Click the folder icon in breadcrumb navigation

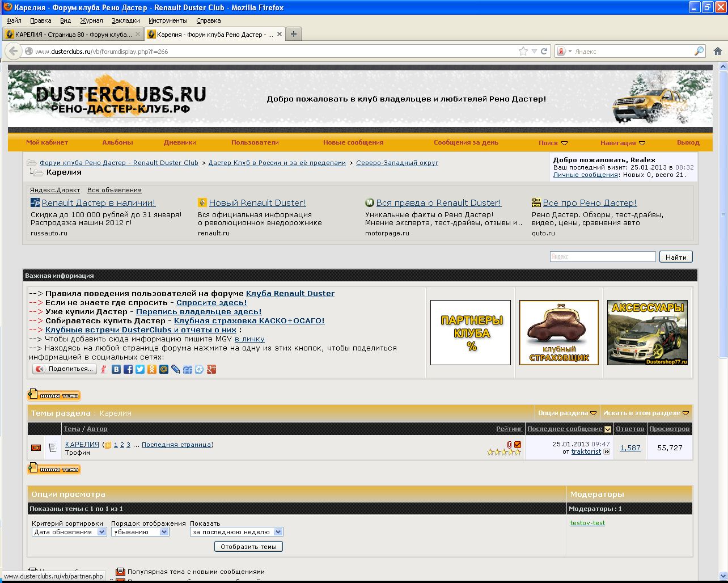(32, 163)
